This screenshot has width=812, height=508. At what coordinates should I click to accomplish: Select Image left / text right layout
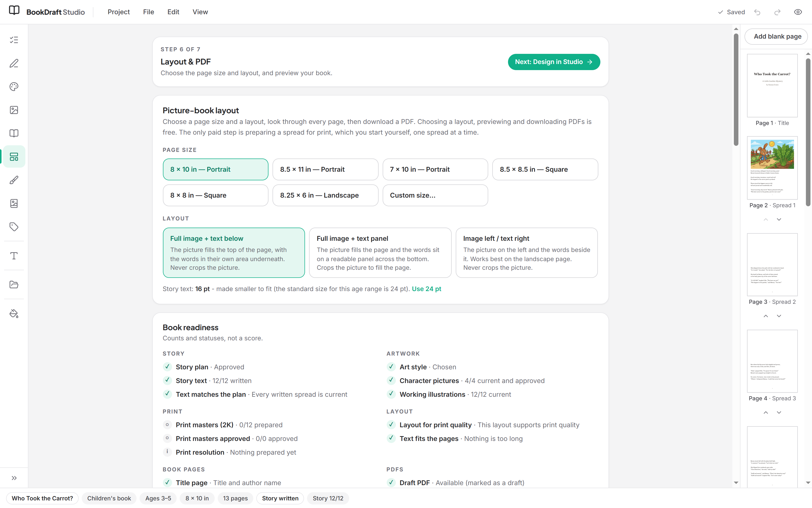(527, 253)
